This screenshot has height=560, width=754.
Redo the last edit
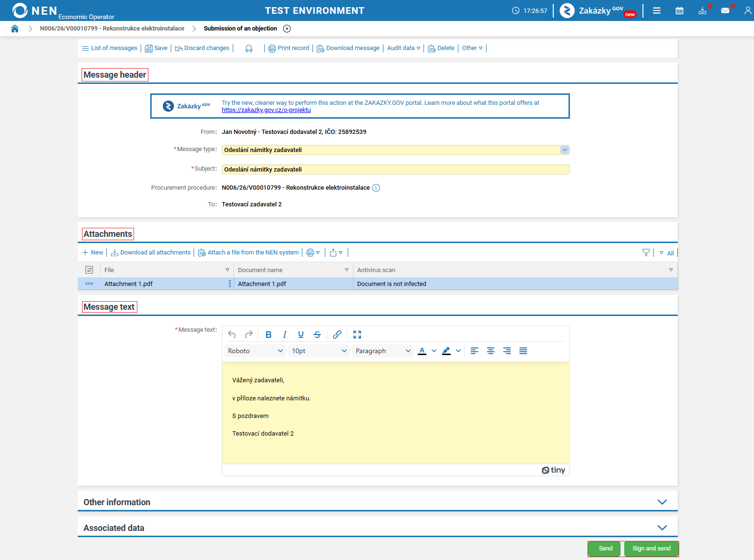248,335
